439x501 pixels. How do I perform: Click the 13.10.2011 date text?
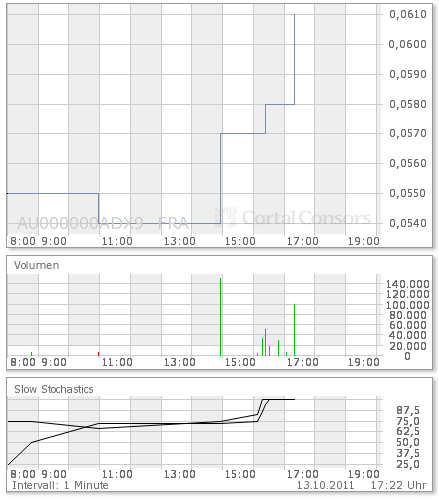325,485
